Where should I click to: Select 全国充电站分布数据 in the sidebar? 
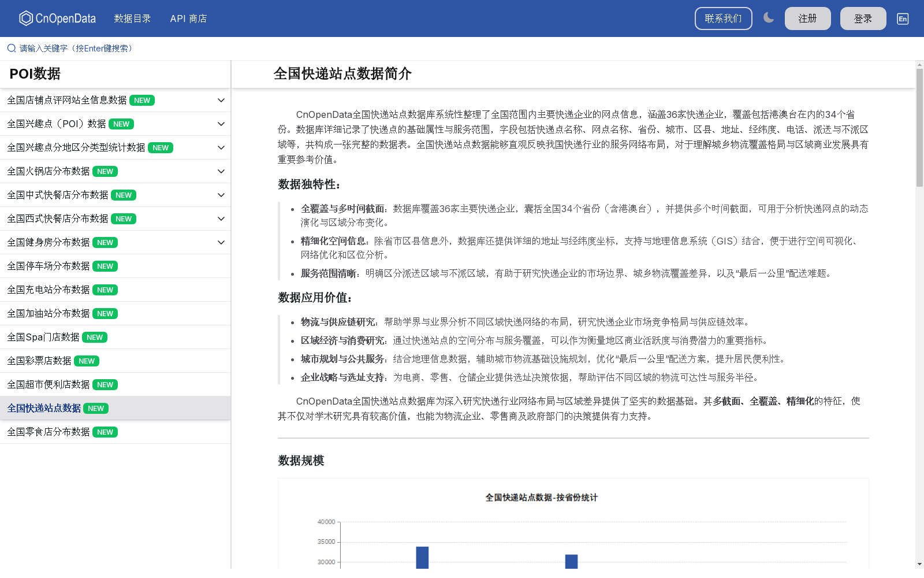pos(48,290)
